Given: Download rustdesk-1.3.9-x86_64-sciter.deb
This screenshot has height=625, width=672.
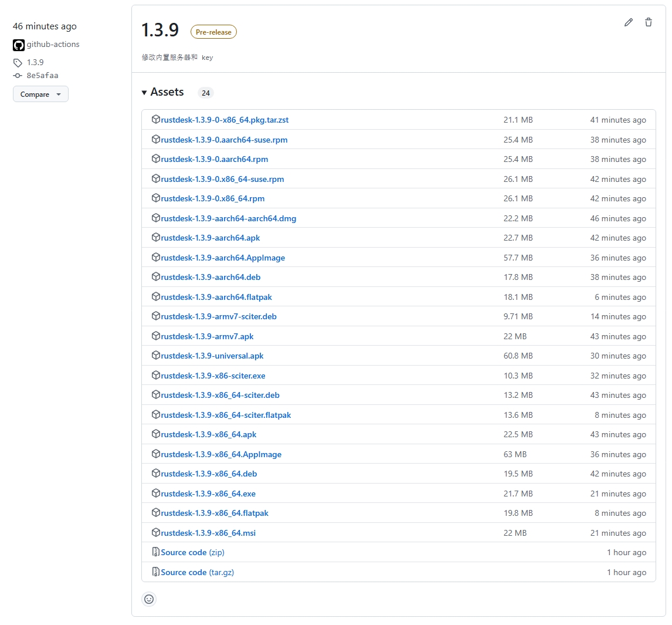Looking at the screenshot, I should coord(220,395).
